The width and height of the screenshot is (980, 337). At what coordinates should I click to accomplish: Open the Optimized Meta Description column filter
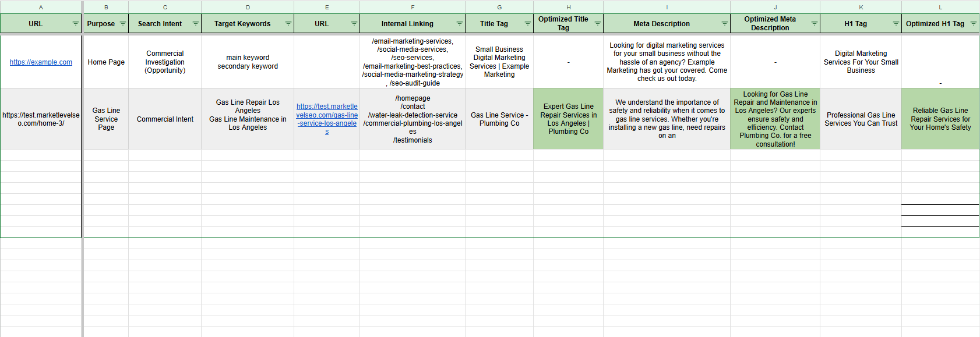[814, 24]
